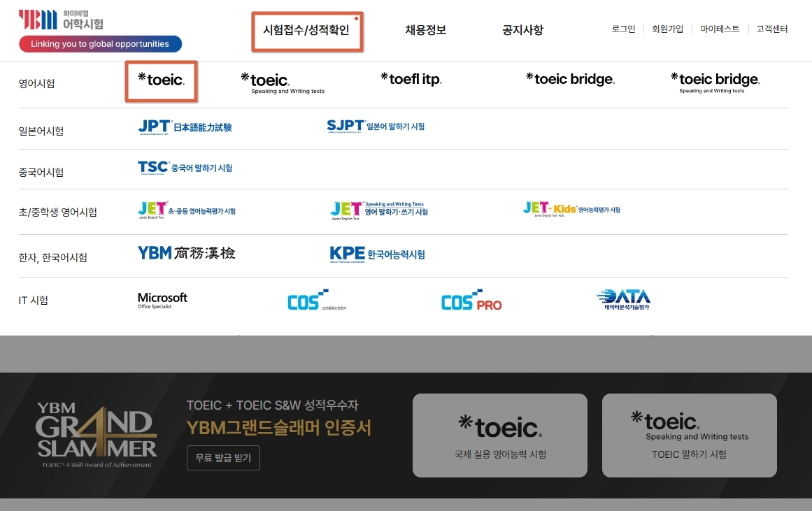Screen dimensions: 812x511
Task: Select the TOEIC Bridge logo
Action: click(x=569, y=79)
